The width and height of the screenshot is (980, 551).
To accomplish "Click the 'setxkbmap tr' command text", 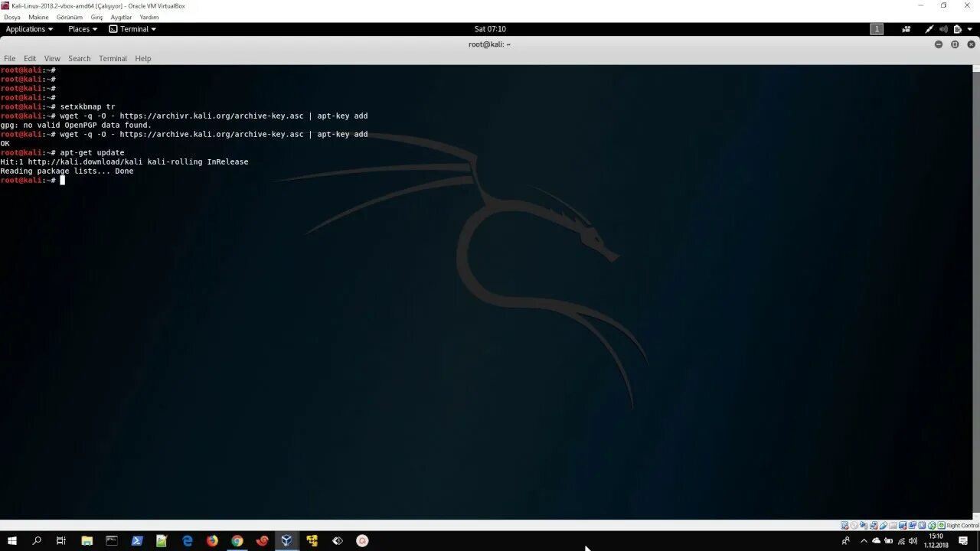I will coord(88,107).
